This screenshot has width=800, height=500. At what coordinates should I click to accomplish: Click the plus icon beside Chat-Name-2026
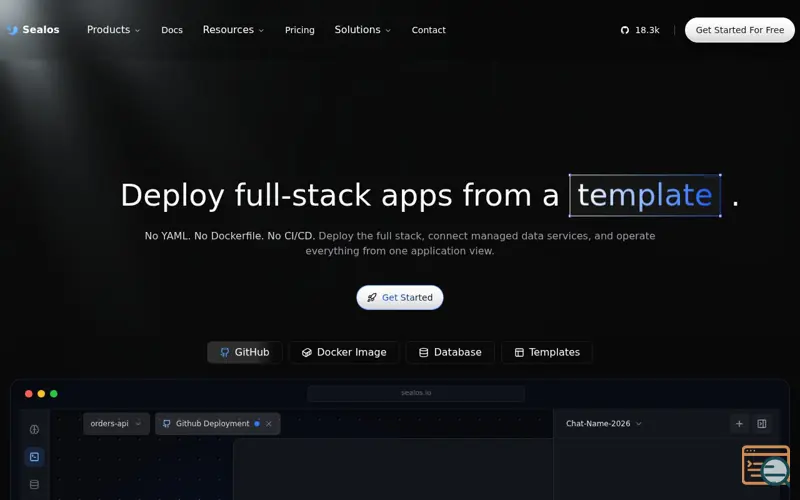point(739,423)
